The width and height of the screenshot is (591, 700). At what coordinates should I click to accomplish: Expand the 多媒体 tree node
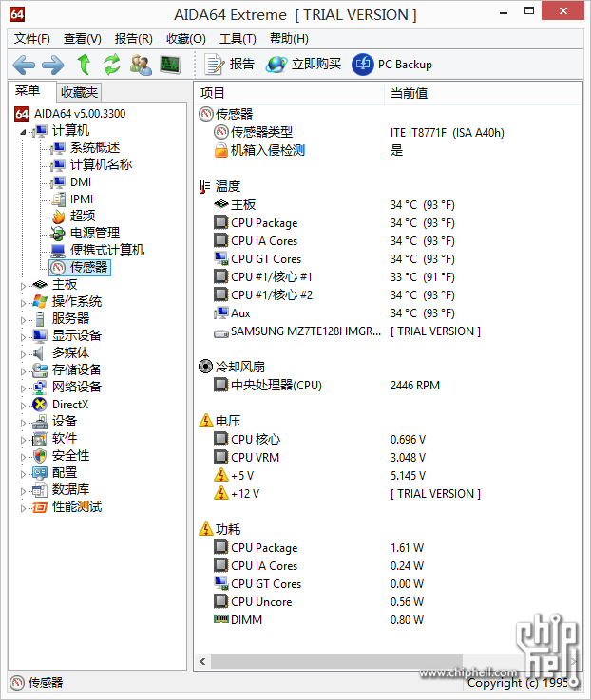tap(23, 354)
